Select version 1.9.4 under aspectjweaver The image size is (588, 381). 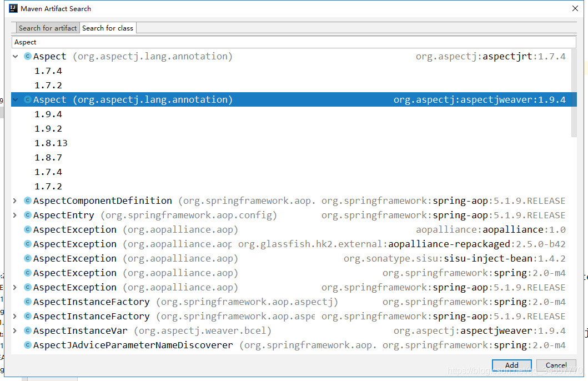[x=48, y=114]
